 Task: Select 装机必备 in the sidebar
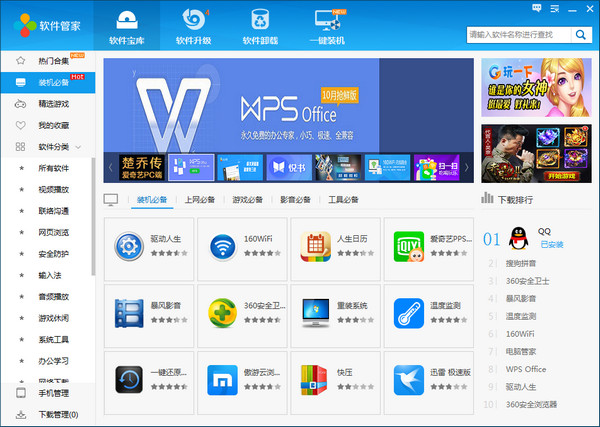click(48, 82)
